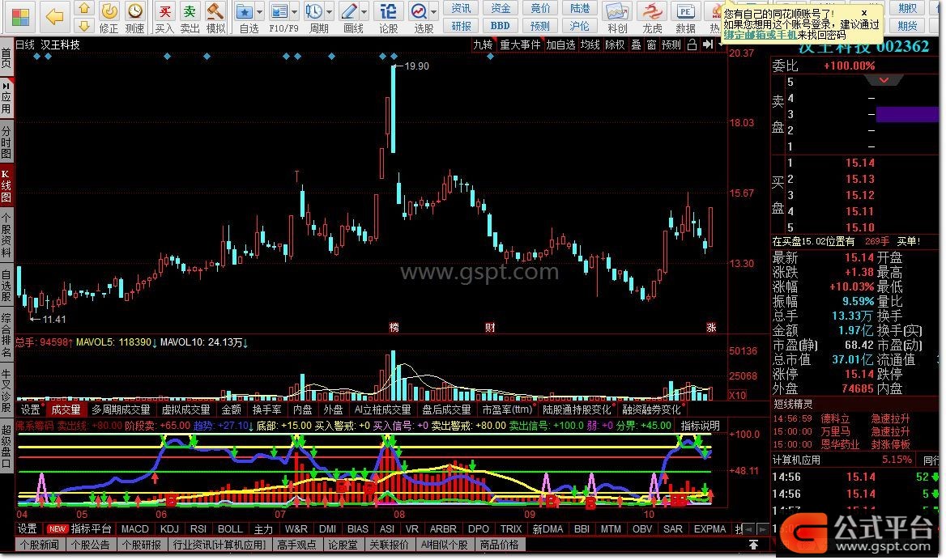This screenshot has height=560, width=946.
Task: Click the skip-to-end arrow in chart header
Action: (708, 45)
